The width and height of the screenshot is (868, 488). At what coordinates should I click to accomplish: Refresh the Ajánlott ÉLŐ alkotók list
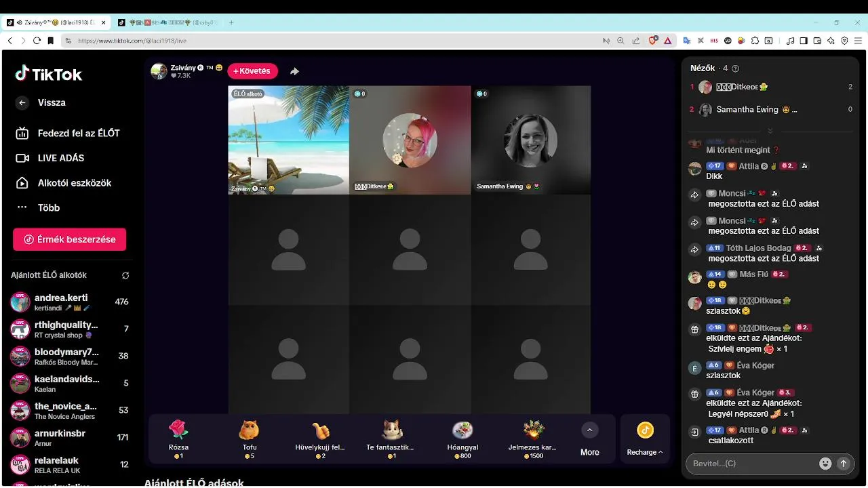tap(125, 276)
